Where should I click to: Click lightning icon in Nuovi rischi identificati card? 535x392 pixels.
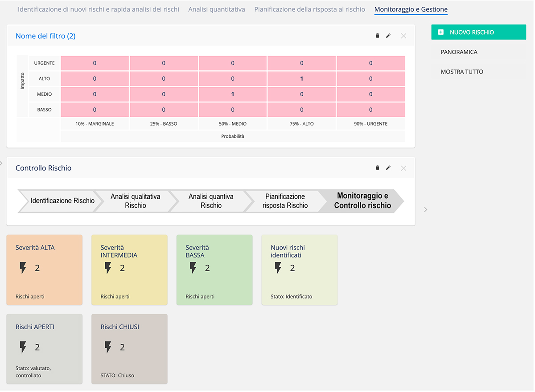coord(278,268)
